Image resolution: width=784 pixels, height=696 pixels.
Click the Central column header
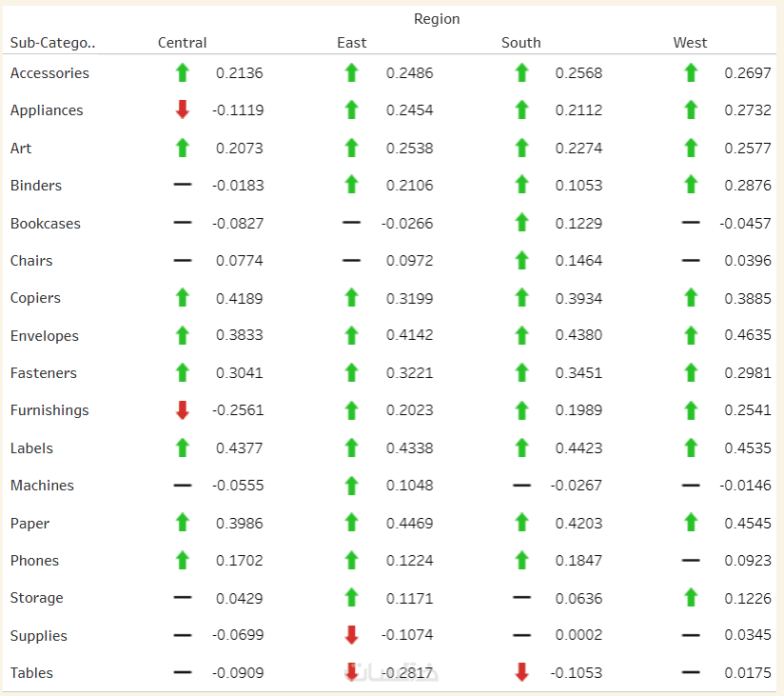pyautogui.click(x=182, y=43)
